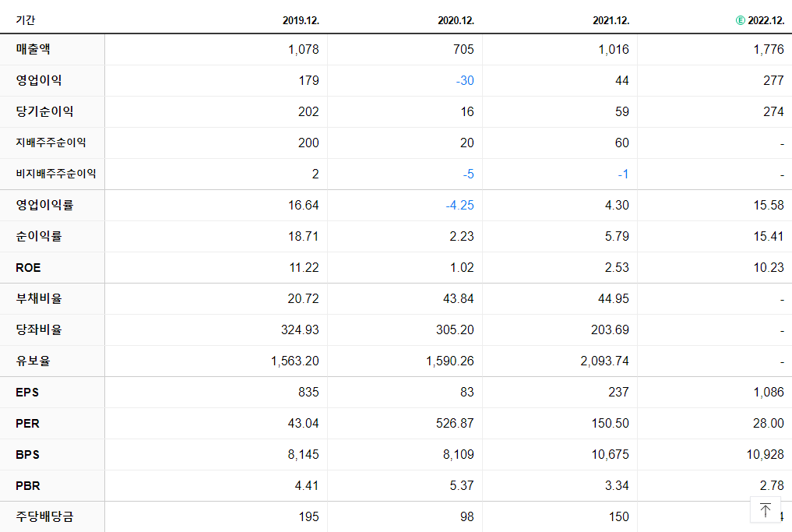This screenshot has height=532, width=792.
Task: Click the 20.72 debt ratio value
Action: coord(304,299)
